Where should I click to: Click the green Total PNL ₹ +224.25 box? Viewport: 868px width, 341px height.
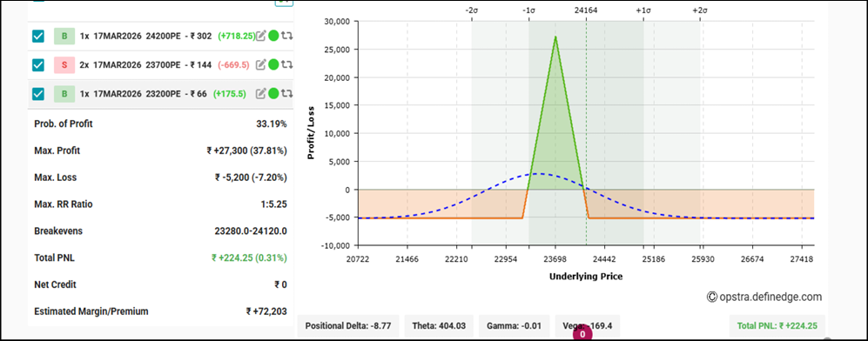point(777,326)
